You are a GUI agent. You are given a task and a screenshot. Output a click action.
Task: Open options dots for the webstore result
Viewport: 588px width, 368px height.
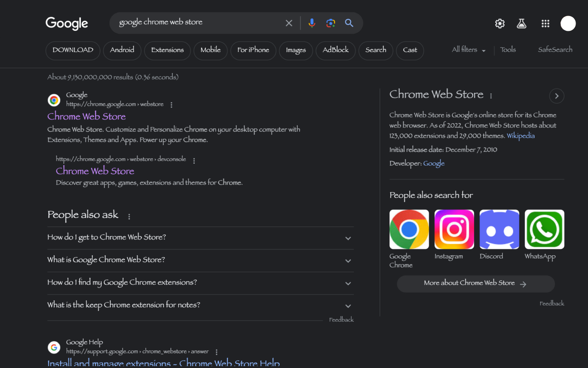[171, 105]
